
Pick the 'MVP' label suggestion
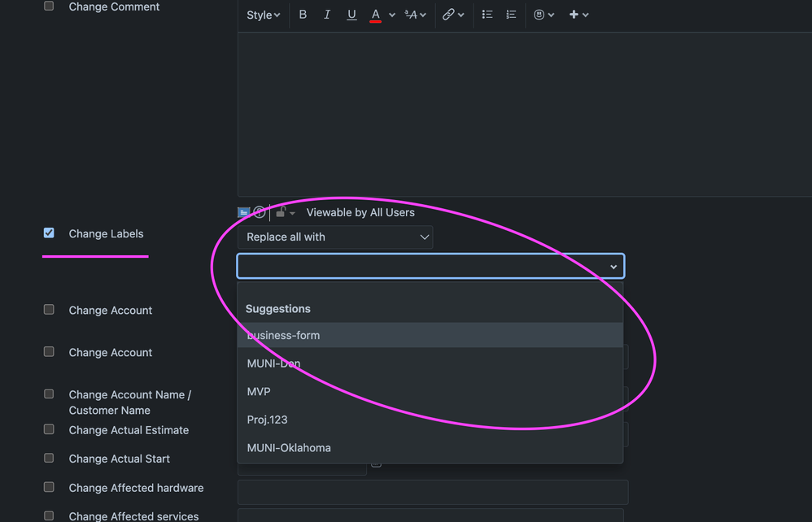259,392
